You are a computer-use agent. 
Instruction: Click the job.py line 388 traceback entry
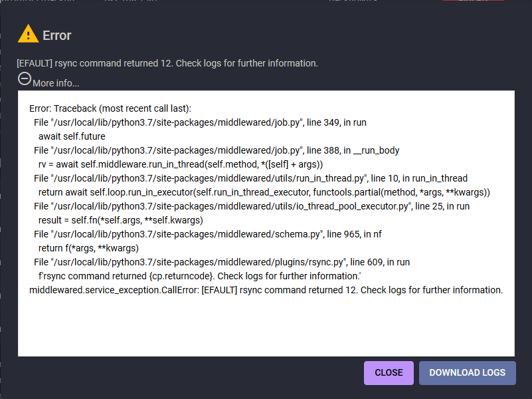(x=217, y=150)
